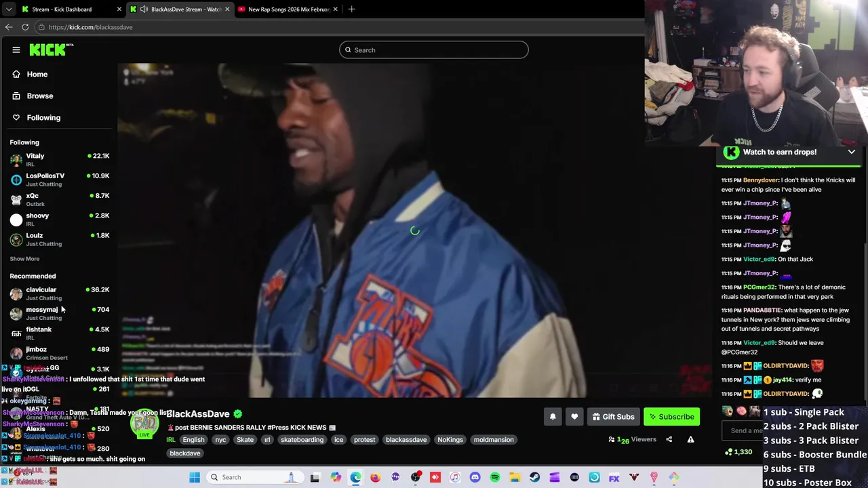Screen dimensions: 868x488
Task: Click jay414 username in chat
Action: pos(783,380)
